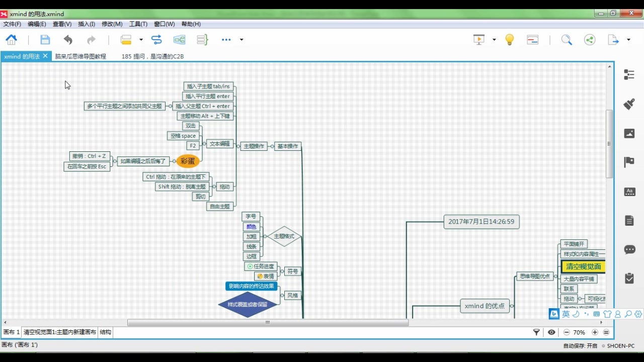This screenshot has height=362, width=644.
Task: Switch to the '185 提问，是沟通的C2B' tab
Action: (152, 56)
